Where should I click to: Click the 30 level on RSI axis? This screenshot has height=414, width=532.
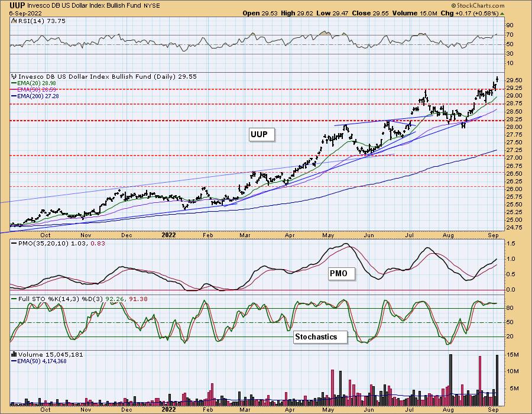(510, 54)
